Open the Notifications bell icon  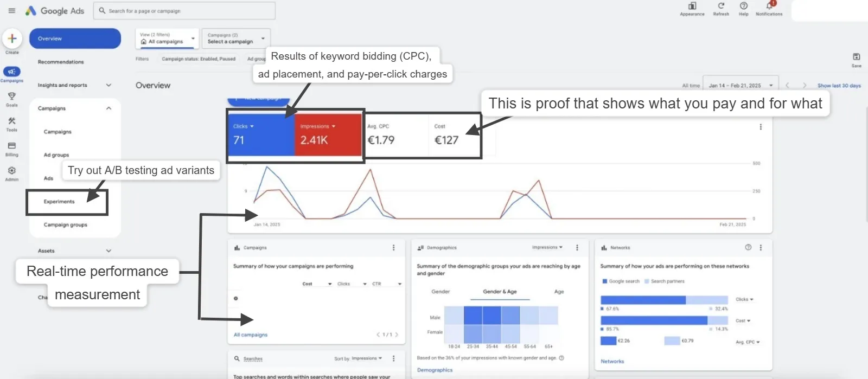click(x=769, y=7)
